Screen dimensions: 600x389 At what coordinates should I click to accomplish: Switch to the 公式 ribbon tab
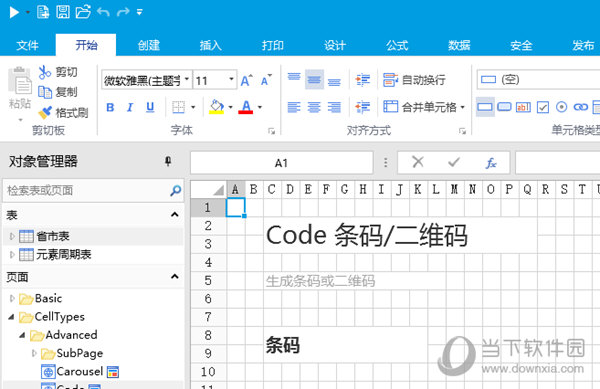397,45
